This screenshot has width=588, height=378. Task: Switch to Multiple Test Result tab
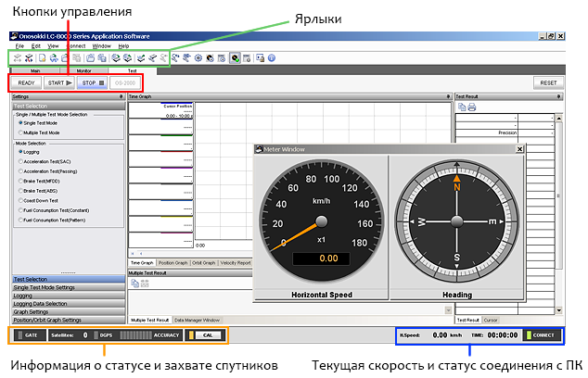pos(149,320)
